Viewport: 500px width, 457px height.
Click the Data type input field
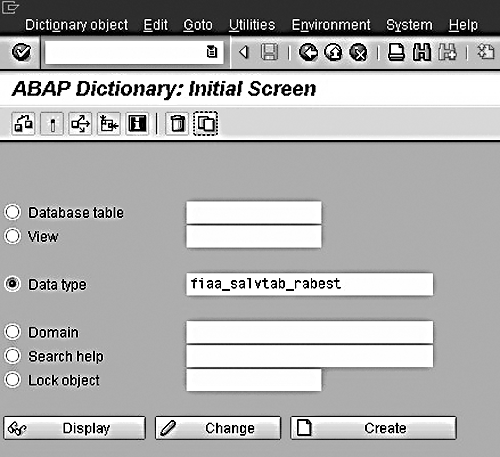[310, 284]
